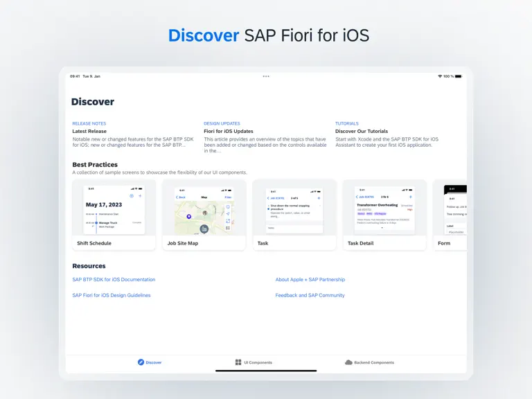Open the Task Detail sample card
Viewport: 532px width, 399px height.
pyautogui.click(x=384, y=215)
